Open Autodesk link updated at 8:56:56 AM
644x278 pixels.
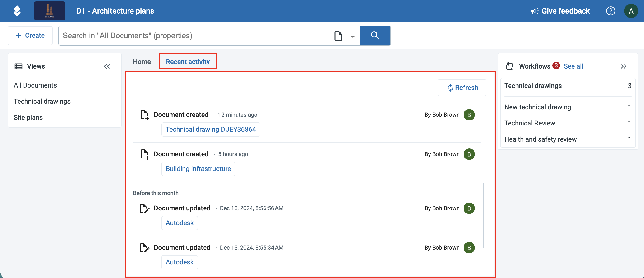click(180, 223)
